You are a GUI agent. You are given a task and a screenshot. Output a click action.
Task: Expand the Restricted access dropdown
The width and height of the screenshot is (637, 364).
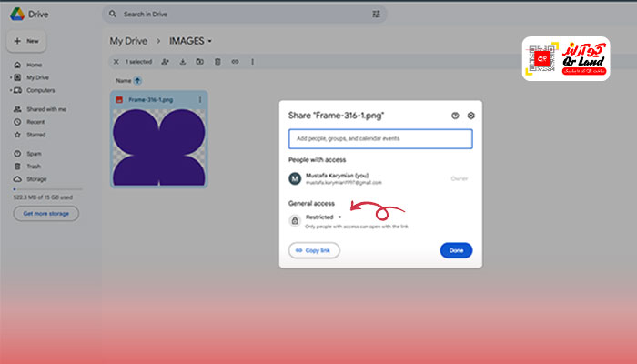click(x=339, y=217)
